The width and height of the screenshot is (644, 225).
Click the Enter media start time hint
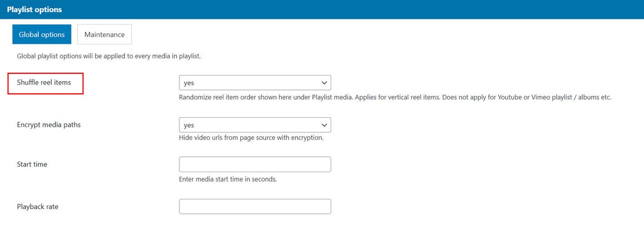pyautogui.click(x=228, y=179)
